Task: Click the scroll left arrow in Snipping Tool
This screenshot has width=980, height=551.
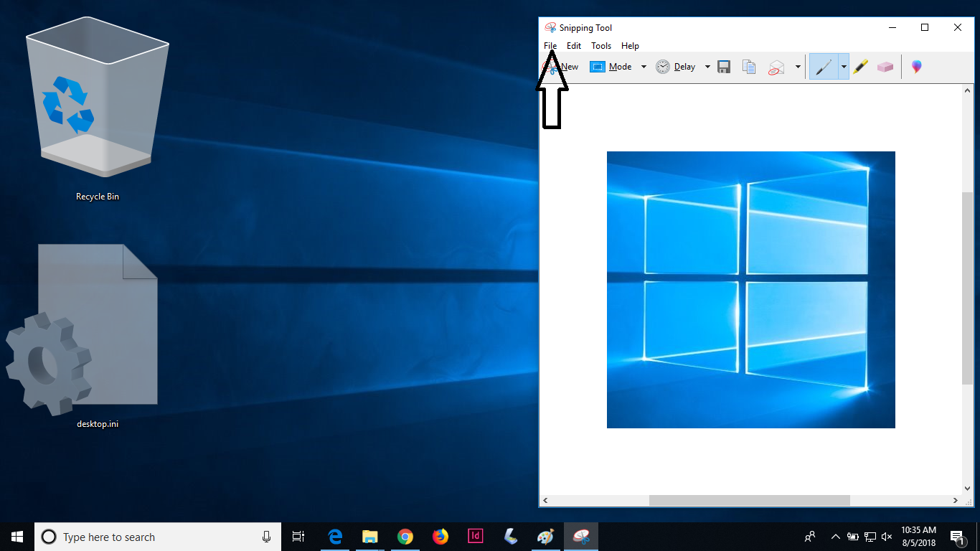Action: pyautogui.click(x=546, y=500)
